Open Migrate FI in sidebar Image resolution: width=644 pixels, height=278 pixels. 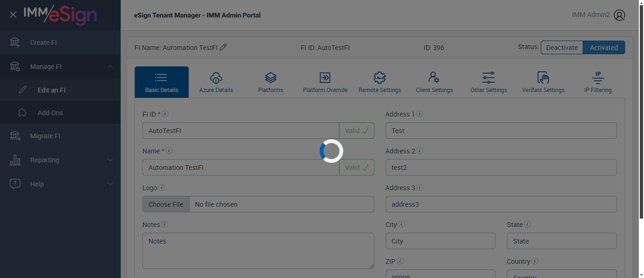60,136
